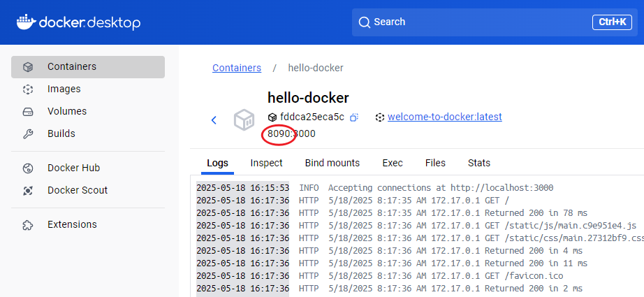Open Extensions from the sidebar
This screenshot has height=297, width=644.
click(88, 224)
